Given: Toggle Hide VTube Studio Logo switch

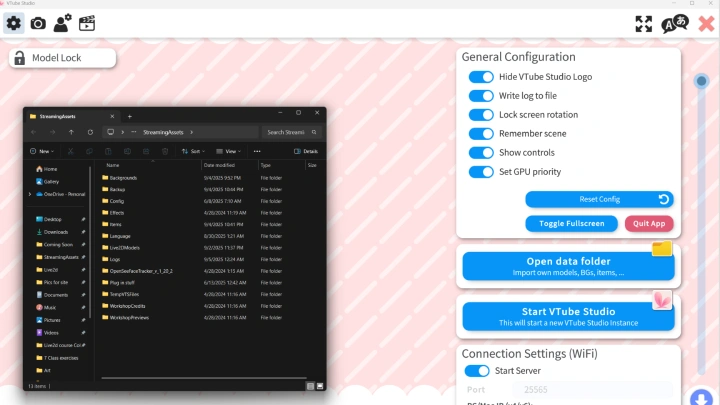Looking at the screenshot, I should [x=481, y=77].
